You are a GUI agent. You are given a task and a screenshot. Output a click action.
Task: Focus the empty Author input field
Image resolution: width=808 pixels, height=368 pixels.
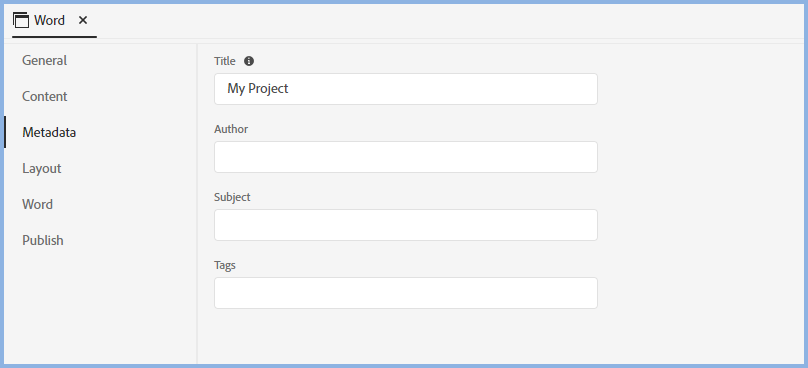[x=406, y=157]
